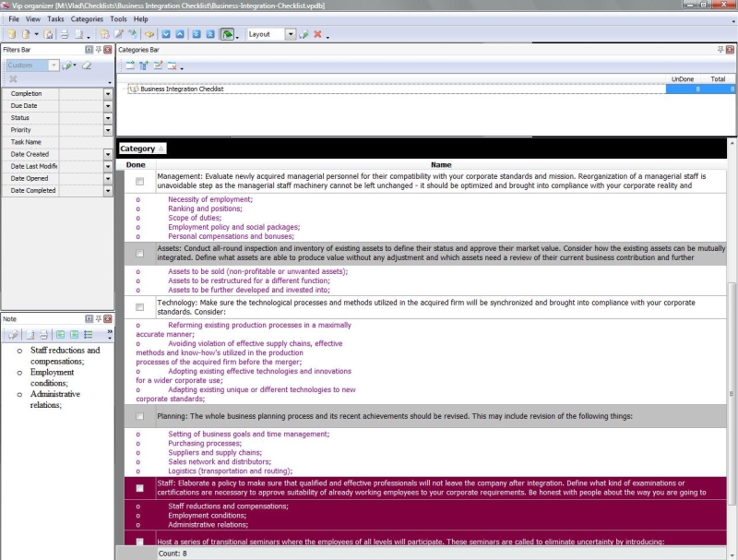
Task: Check the Done box for Management task
Action: [139, 181]
